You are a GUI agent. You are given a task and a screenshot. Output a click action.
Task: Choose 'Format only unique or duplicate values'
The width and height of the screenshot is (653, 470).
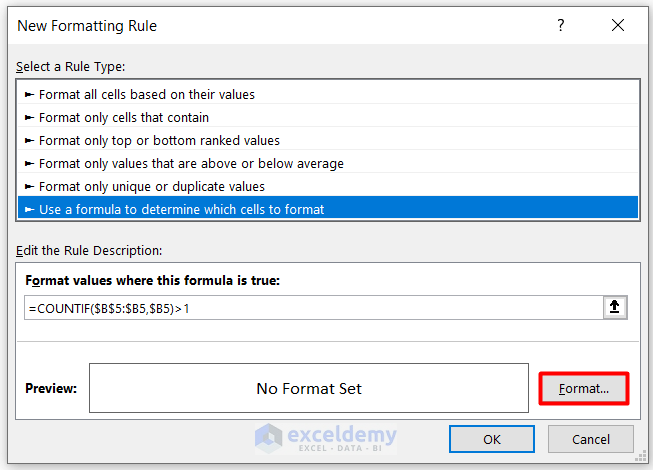click(x=152, y=186)
